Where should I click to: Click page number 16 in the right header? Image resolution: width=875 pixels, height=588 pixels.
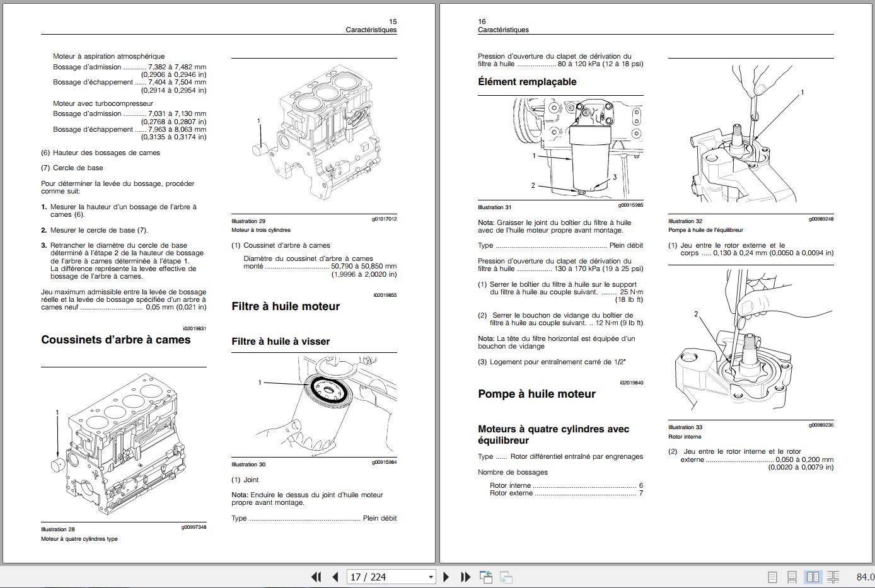pyautogui.click(x=482, y=21)
